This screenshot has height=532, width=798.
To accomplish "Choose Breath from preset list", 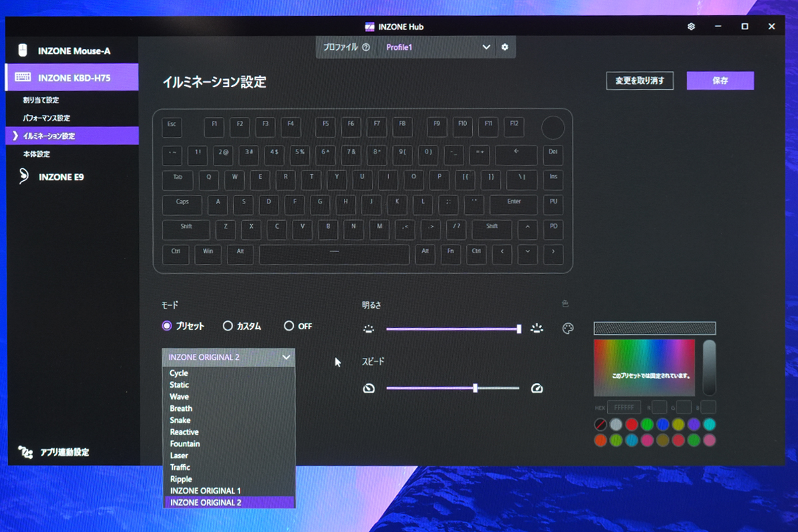I will 229,408.
